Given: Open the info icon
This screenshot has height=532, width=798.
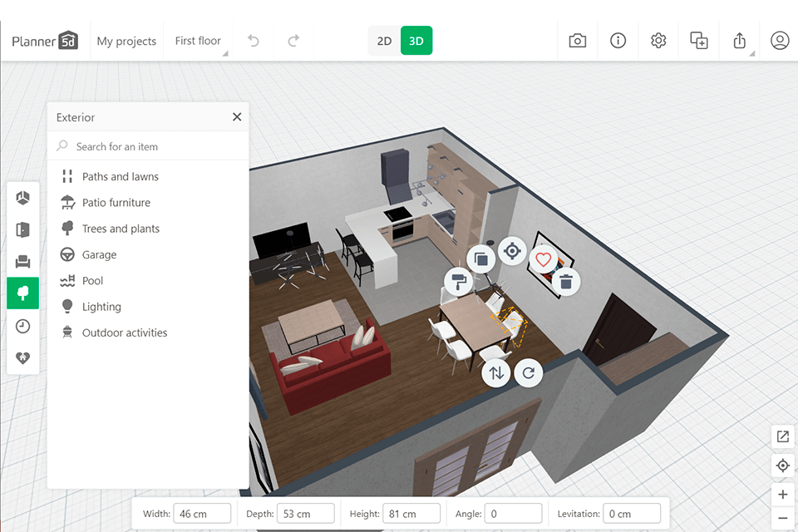Looking at the screenshot, I should click(x=618, y=41).
